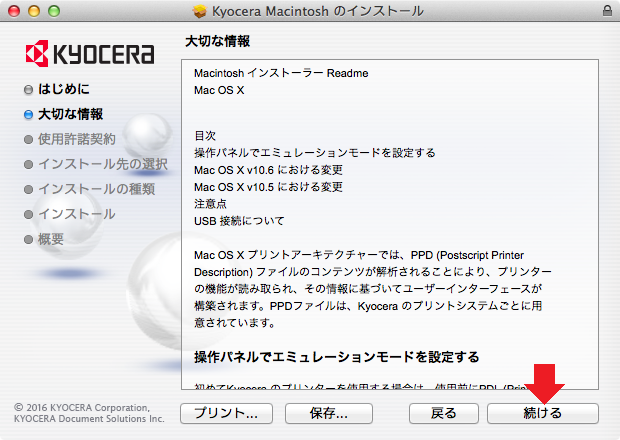Viewport: 620px width, 440px height.
Task: Click the 続ける continue button
Action: (542, 413)
